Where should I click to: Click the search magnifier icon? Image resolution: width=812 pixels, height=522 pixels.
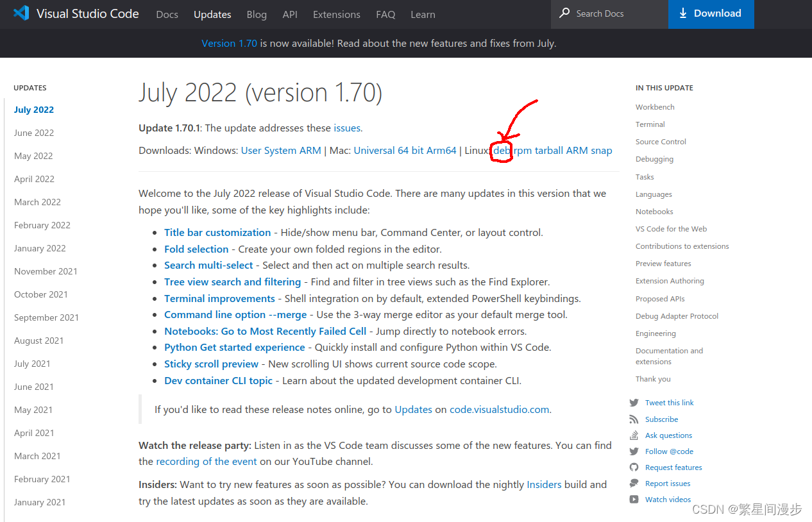[564, 13]
